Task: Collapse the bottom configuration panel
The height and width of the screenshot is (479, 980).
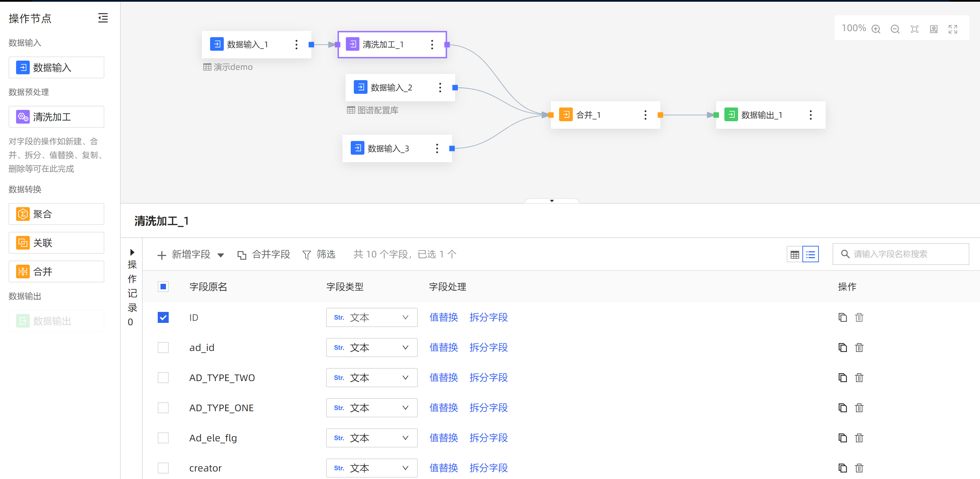Action: coord(552,201)
